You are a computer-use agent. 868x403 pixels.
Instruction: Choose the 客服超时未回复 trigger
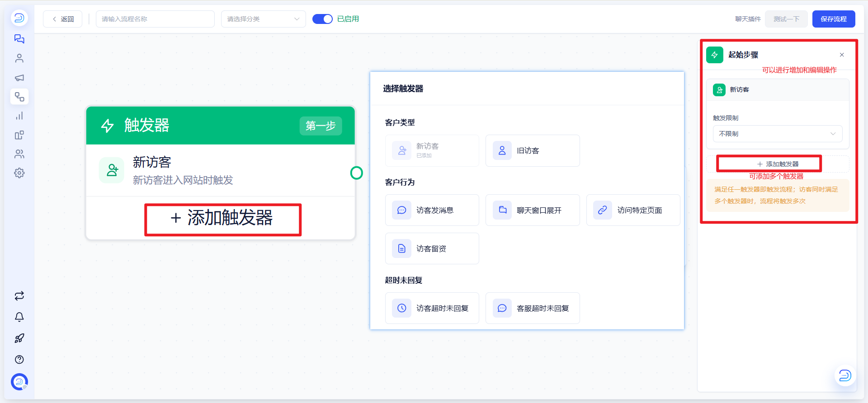coord(533,308)
